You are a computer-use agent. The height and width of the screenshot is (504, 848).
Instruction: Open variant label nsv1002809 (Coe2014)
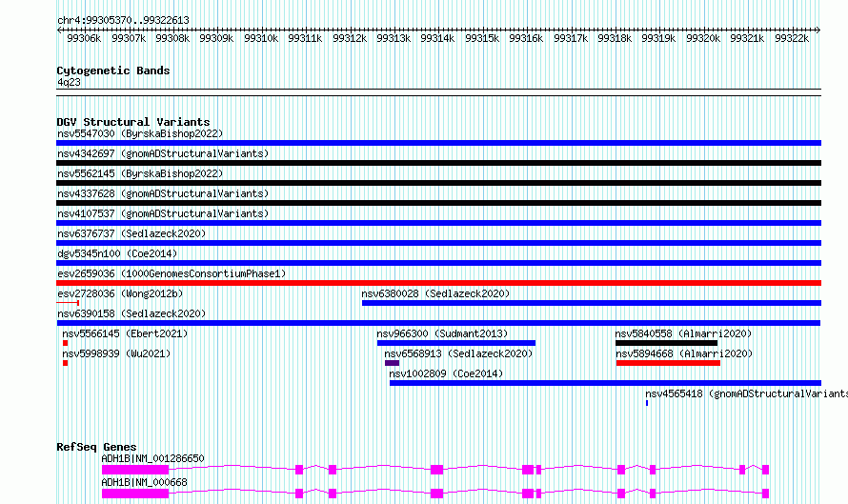pyautogui.click(x=446, y=373)
